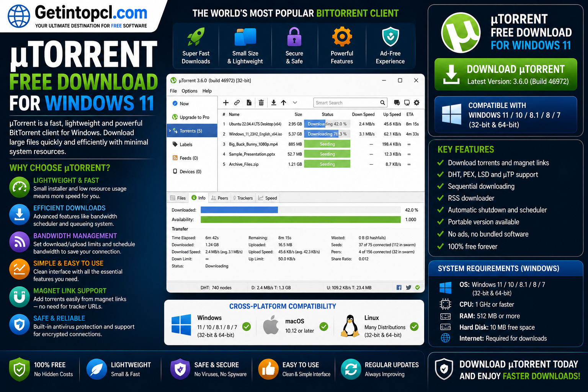This screenshot has width=588, height=392.
Task: Select Big_Buck_Bunny_1080p.mp4 torrent row
Action: (321, 144)
